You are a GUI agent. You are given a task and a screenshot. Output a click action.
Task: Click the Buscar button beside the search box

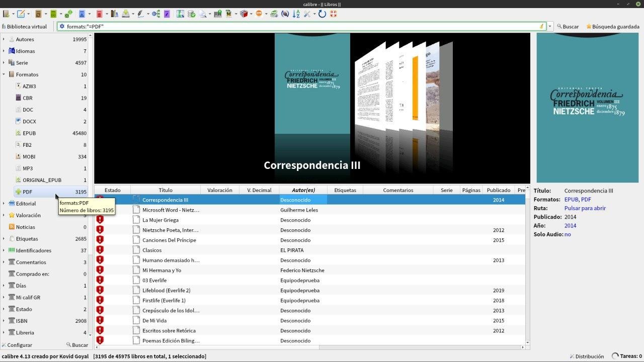pos(568,26)
